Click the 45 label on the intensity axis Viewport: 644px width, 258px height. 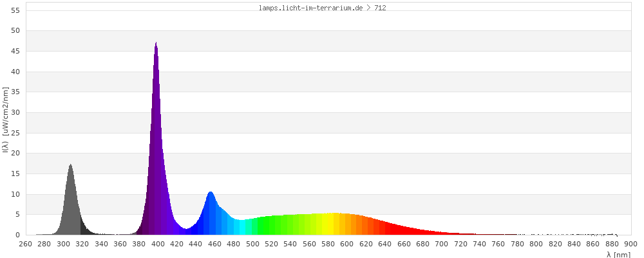tap(16, 51)
